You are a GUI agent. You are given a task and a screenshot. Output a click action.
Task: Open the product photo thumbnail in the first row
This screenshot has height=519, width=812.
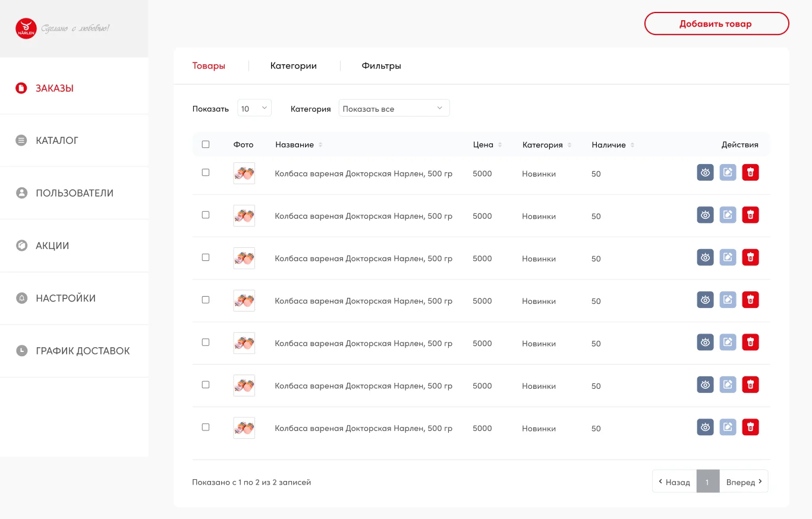[244, 173]
